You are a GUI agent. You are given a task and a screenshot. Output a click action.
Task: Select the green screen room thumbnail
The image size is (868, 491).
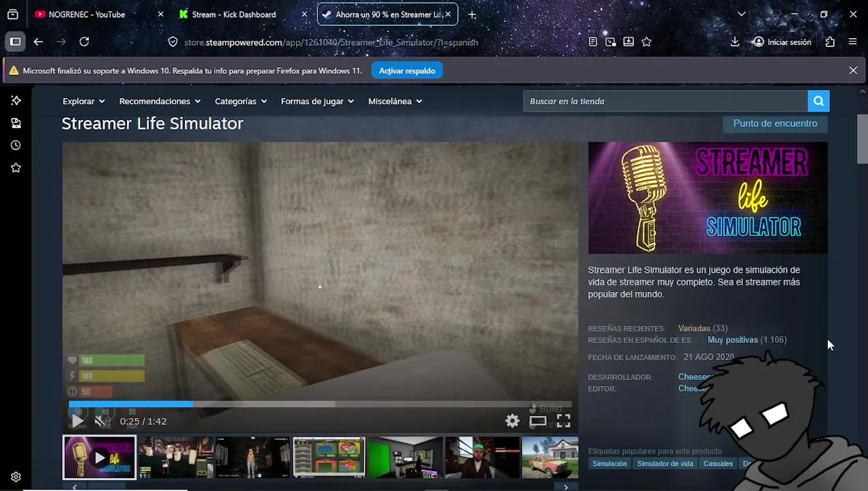406,458
